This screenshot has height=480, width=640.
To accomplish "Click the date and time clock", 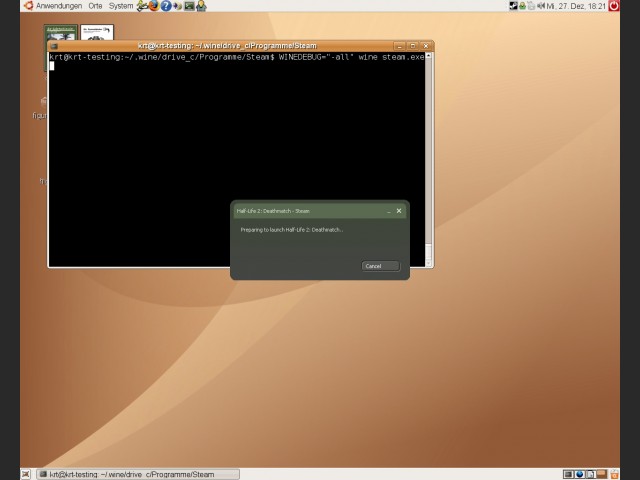I will (x=576, y=6).
